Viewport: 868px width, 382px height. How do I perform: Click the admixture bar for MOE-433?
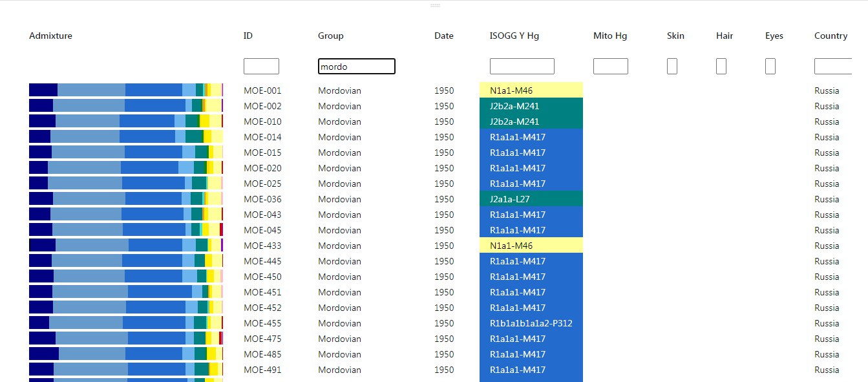pos(126,246)
